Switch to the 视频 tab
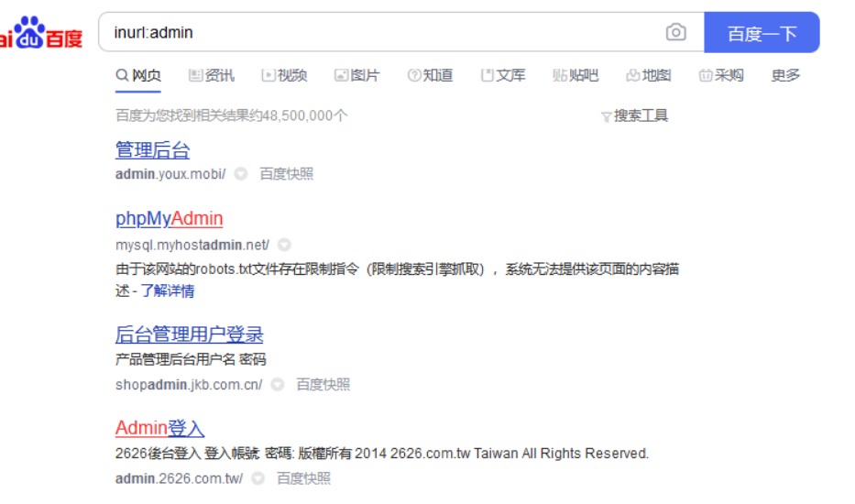 [x=285, y=75]
